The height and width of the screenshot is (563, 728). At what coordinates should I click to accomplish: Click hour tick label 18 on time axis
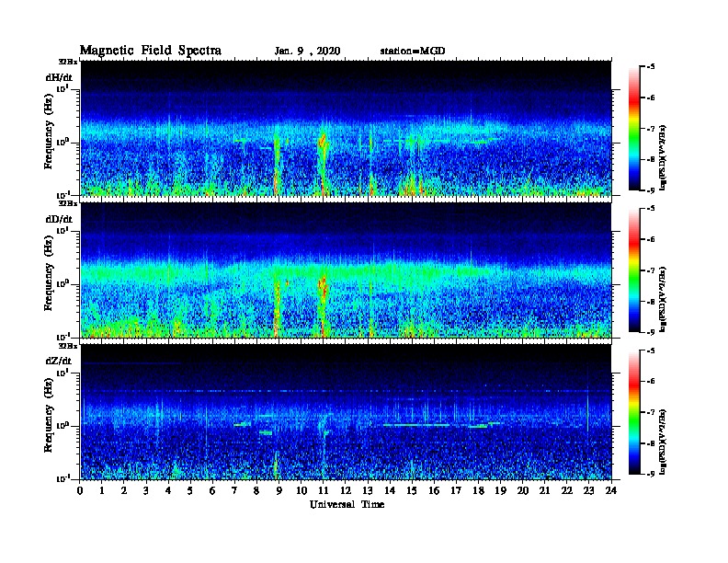pyautogui.click(x=478, y=490)
